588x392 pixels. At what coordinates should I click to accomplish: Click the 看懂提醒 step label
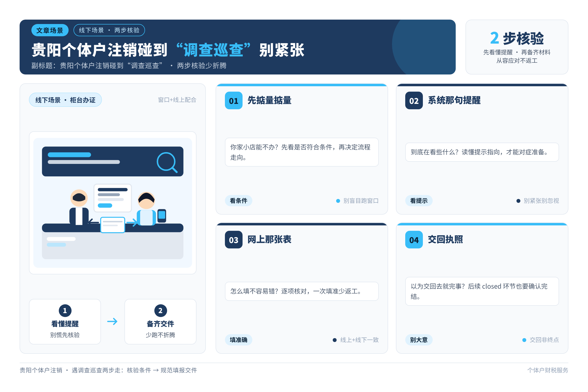(65, 324)
